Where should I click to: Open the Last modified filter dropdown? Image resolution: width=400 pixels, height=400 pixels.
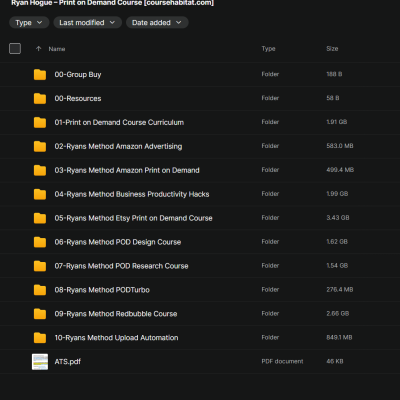(x=87, y=23)
